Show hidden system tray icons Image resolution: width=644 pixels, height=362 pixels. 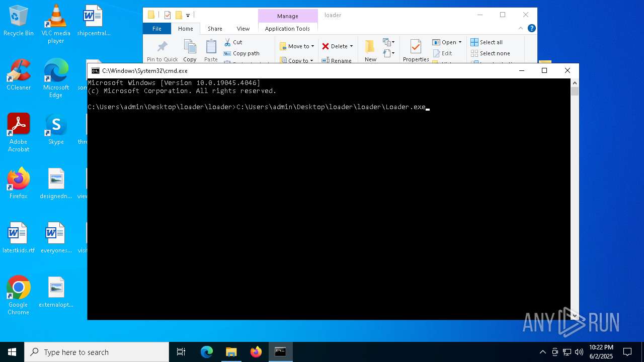tap(542, 352)
